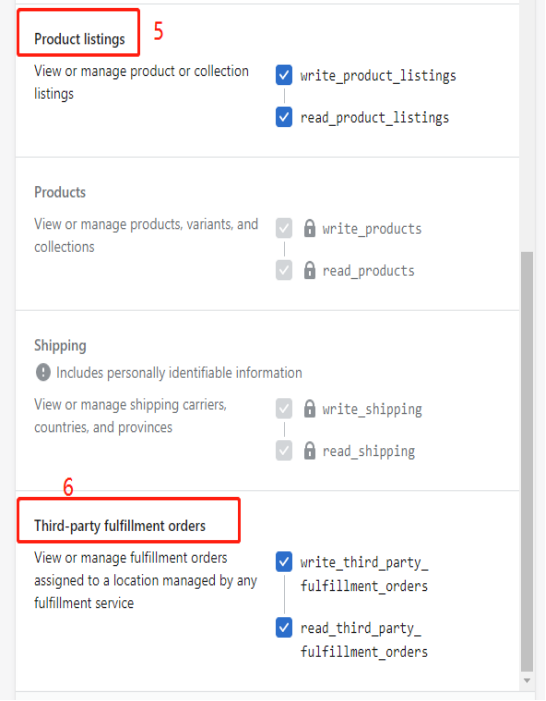
Task: Select the Product listings heading
Action: [80, 39]
